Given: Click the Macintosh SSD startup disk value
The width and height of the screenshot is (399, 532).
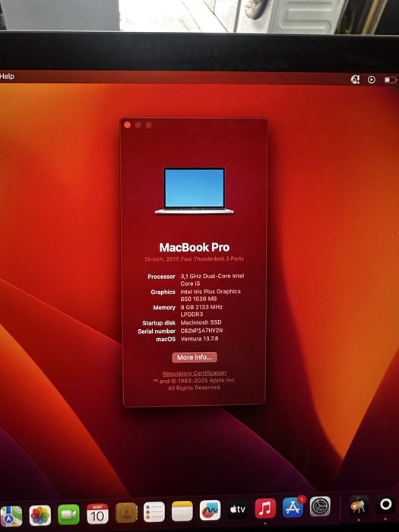Looking at the screenshot, I should (201, 322).
